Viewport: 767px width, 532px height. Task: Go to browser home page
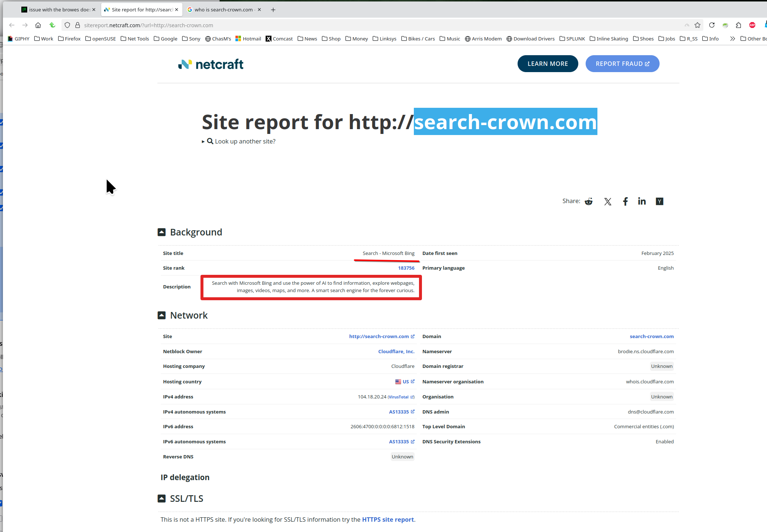pyautogui.click(x=38, y=25)
